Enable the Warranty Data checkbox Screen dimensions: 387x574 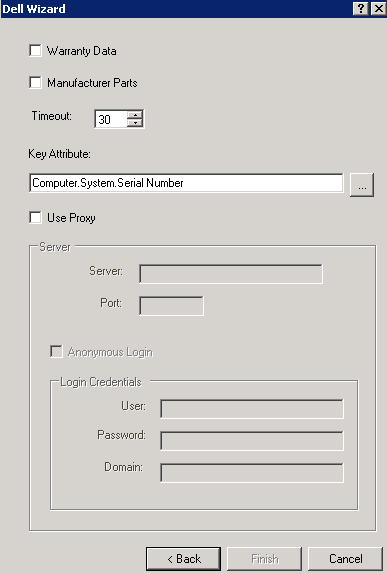pyautogui.click(x=36, y=51)
